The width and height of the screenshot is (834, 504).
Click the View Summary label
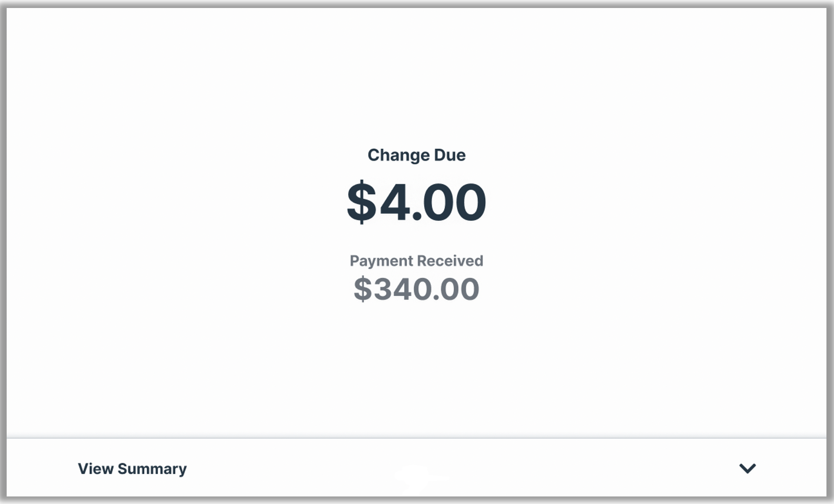(132, 469)
